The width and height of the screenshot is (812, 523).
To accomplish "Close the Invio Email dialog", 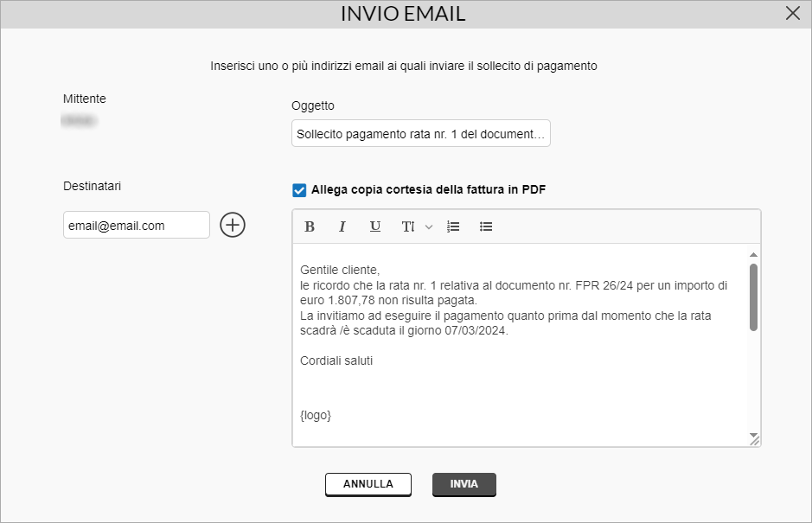I will [793, 14].
